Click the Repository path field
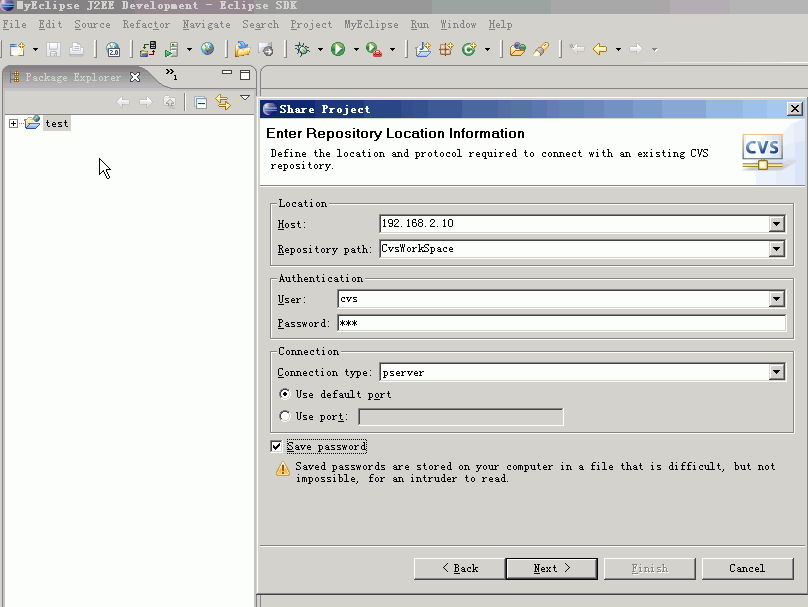This screenshot has height=607, width=808. click(574, 249)
